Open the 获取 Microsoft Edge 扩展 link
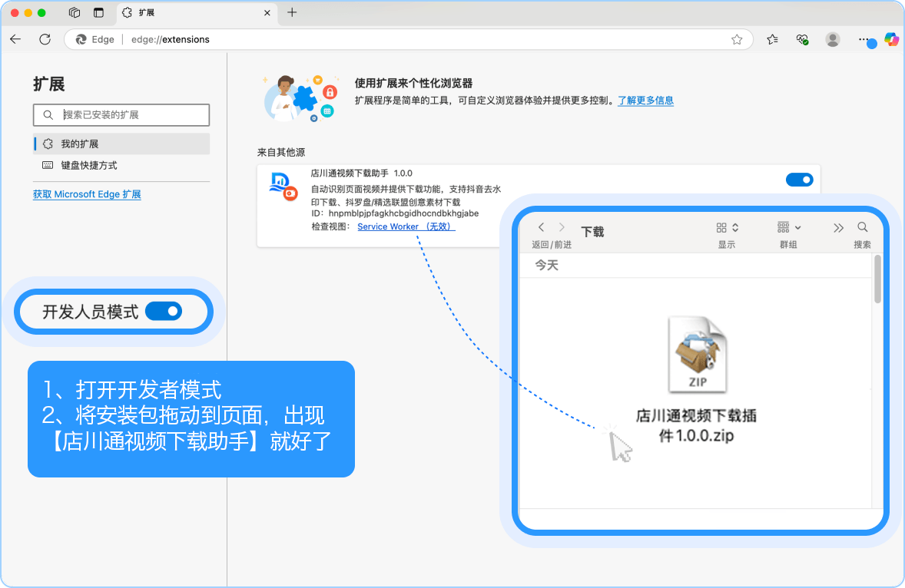The width and height of the screenshot is (905, 588). (x=87, y=194)
